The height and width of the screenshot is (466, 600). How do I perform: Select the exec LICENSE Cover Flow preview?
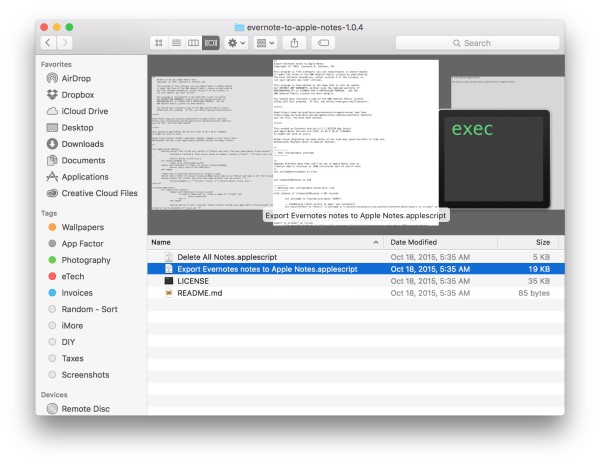click(494, 159)
